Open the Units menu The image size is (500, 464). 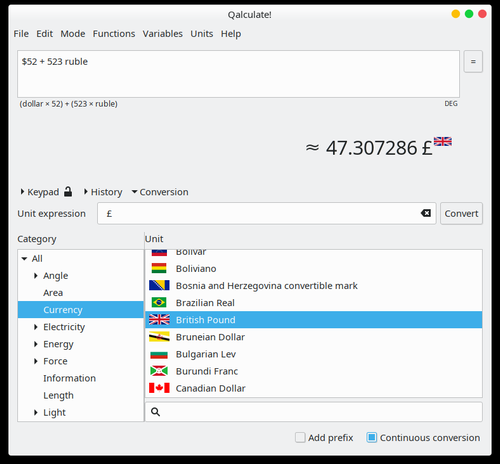(202, 34)
